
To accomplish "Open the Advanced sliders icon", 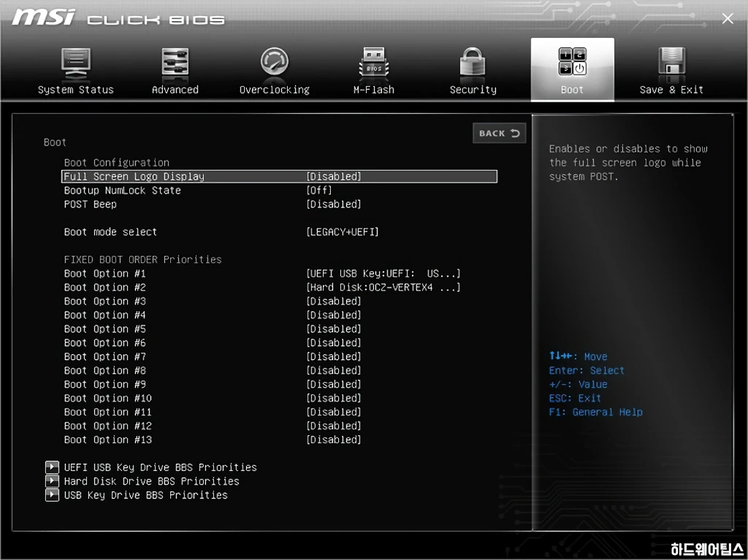I will click(x=175, y=64).
